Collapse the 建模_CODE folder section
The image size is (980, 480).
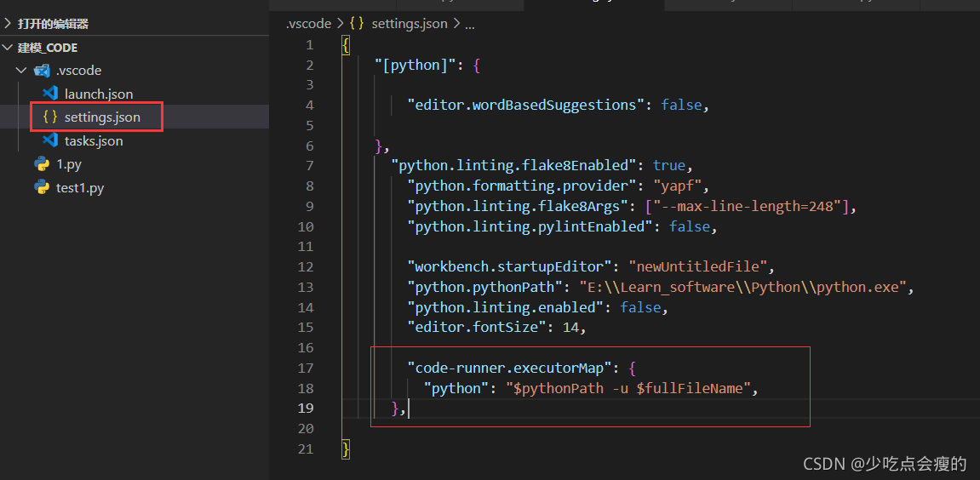pyautogui.click(x=8, y=48)
